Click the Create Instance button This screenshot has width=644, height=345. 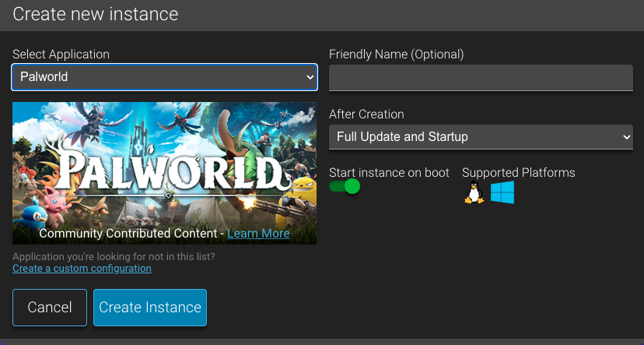pos(150,308)
